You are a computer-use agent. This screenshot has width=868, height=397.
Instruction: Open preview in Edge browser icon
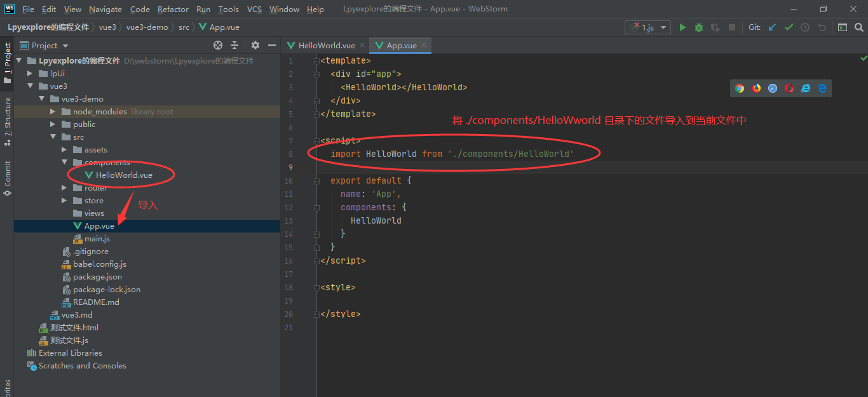(x=822, y=88)
